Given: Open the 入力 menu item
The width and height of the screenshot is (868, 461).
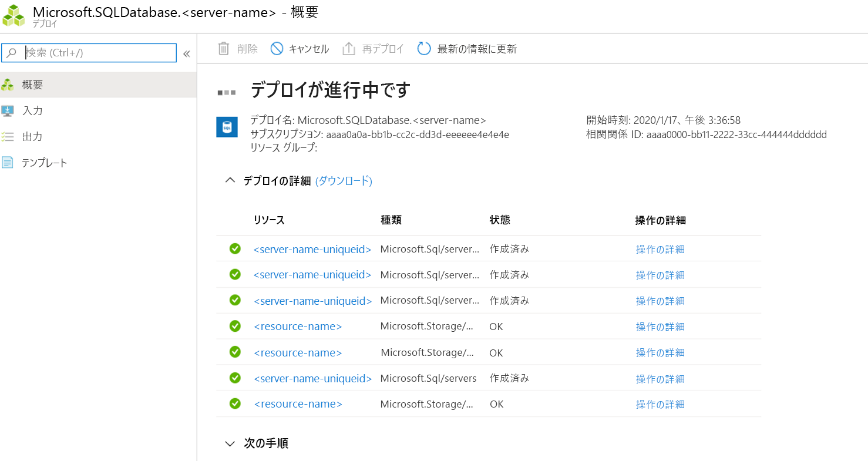Looking at the screenshot, I should tap(98, 110).
